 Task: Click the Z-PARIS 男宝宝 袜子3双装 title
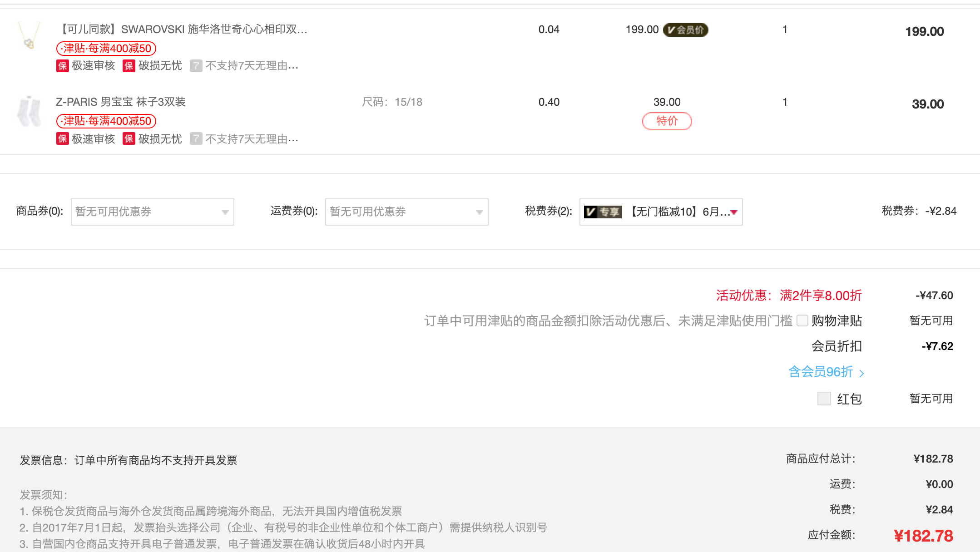tap(121, 102)
